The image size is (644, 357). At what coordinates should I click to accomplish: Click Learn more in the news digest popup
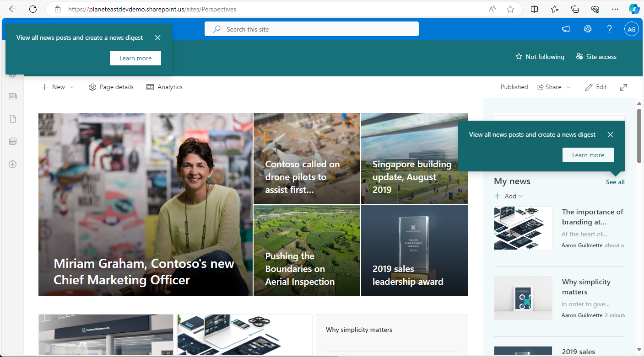point(588,155)
